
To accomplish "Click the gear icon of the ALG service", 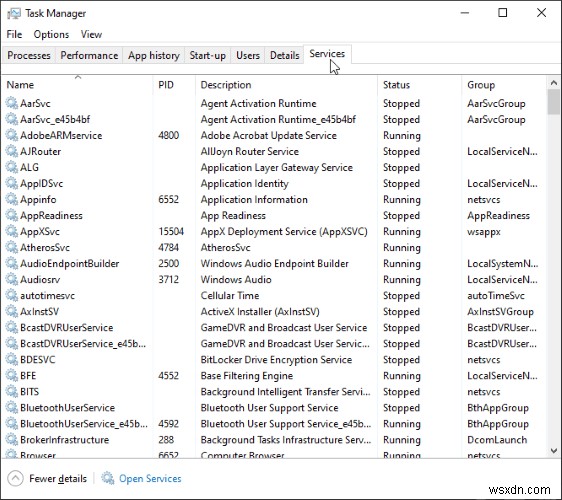I will [12, 167].
